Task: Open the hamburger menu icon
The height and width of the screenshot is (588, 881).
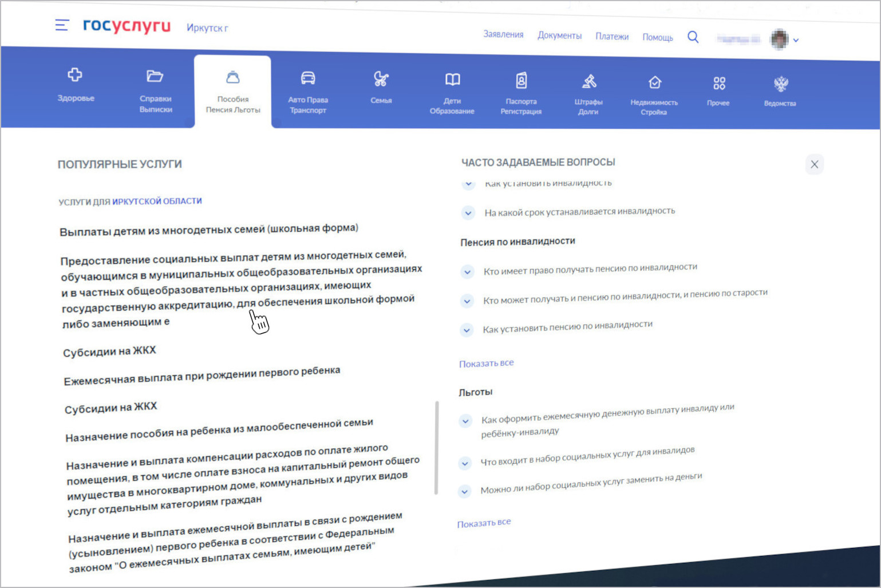Action: 62,25
